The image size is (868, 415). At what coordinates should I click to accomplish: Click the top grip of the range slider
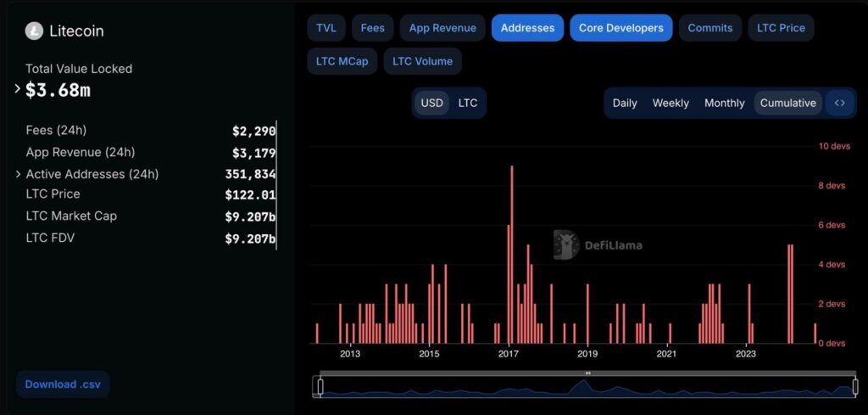coord(588,373)
